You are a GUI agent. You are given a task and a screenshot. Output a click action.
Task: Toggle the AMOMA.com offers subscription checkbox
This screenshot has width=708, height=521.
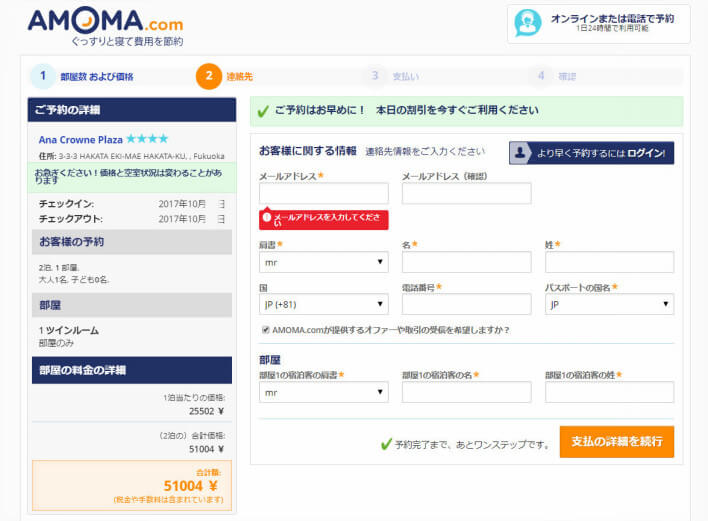coord(265,329)
